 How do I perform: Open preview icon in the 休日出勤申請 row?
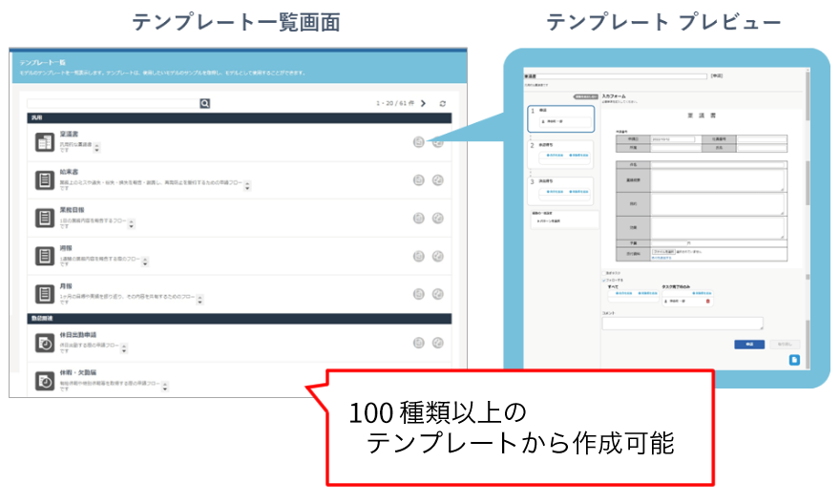pos(419,343)
